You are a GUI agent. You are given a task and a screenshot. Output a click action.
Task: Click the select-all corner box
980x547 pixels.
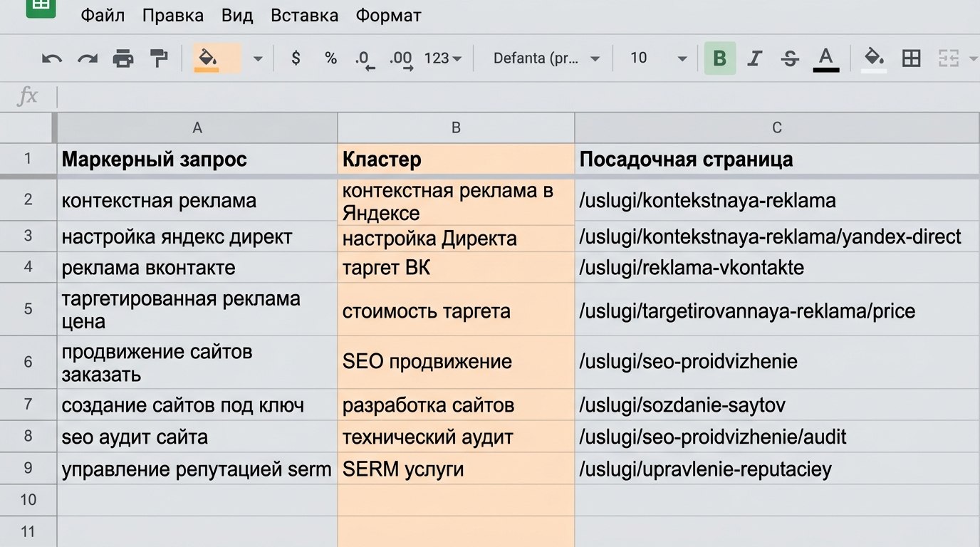tap(28, 127)
